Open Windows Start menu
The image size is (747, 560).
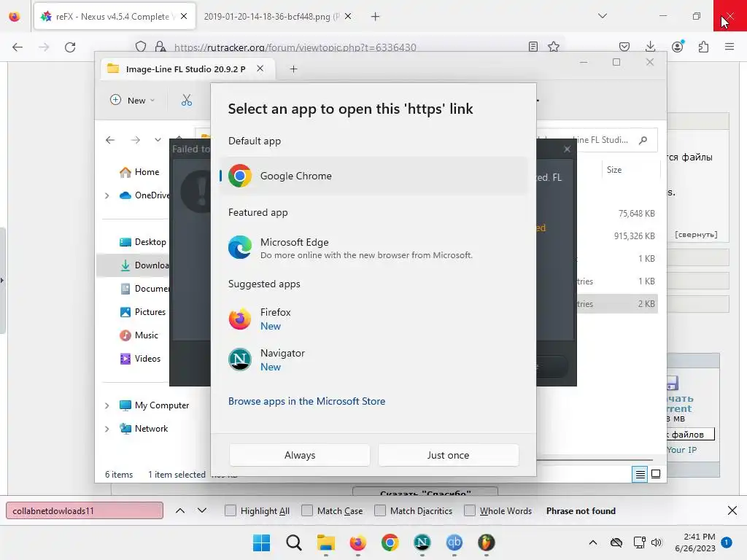coord(262,542)
